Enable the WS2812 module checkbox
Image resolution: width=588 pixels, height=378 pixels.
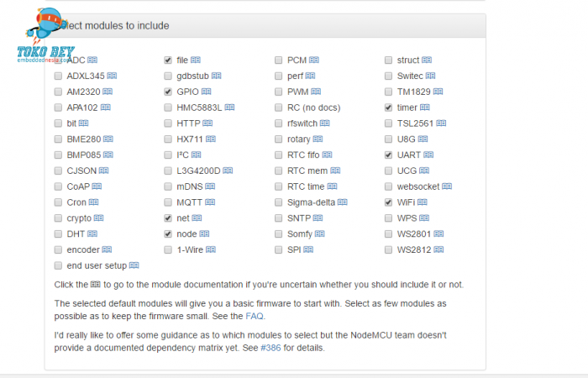click(388, 249)
